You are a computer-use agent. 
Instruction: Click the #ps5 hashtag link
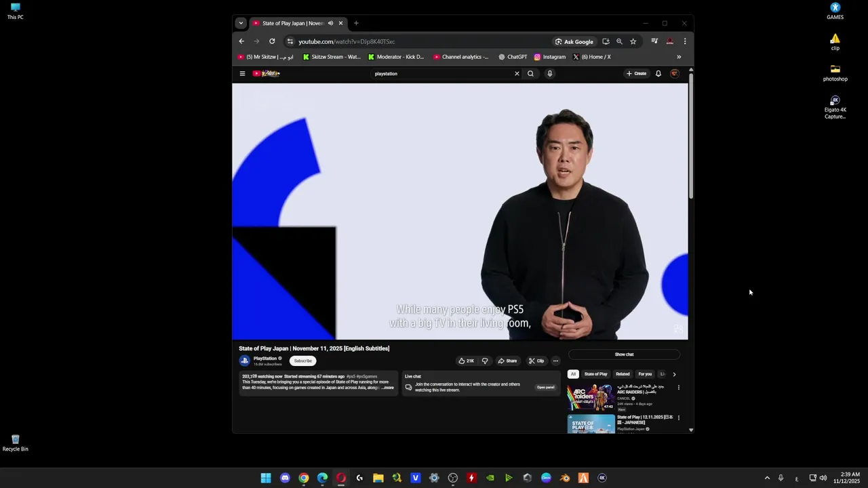click(351, 376)
